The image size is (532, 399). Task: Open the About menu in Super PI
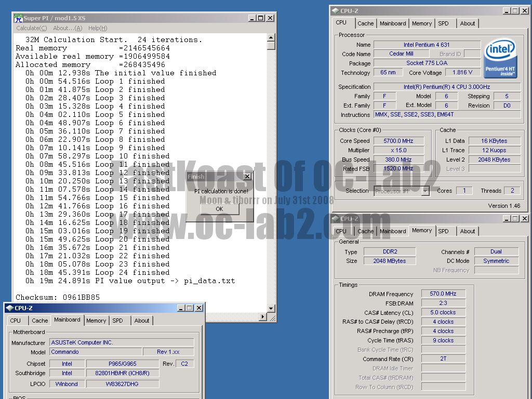68,28
